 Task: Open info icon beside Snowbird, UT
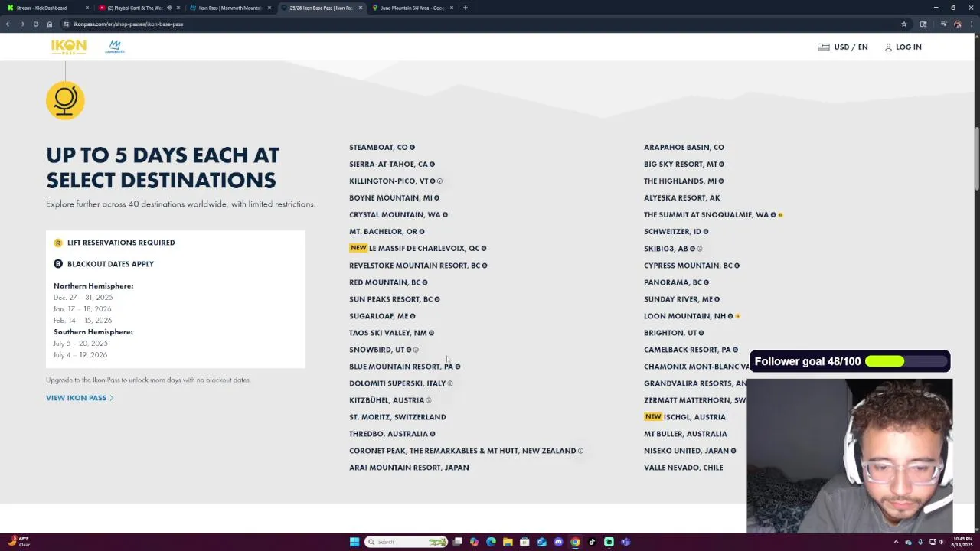[x=416, y=350]
